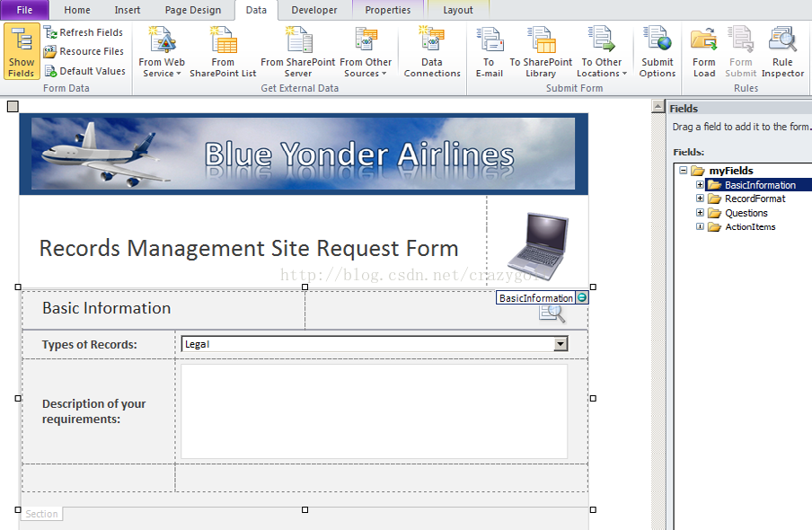Toggle the Show Fields button

pyautogui.click(x=22, y=51)
